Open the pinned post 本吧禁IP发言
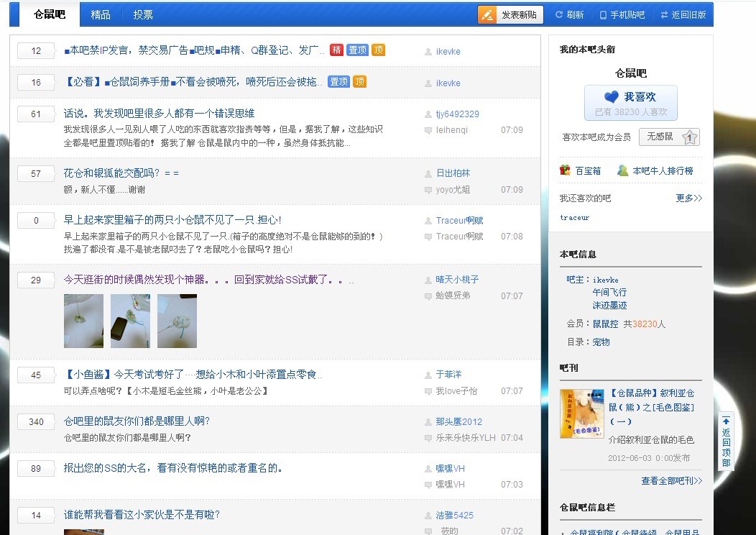 pos(194,50)
